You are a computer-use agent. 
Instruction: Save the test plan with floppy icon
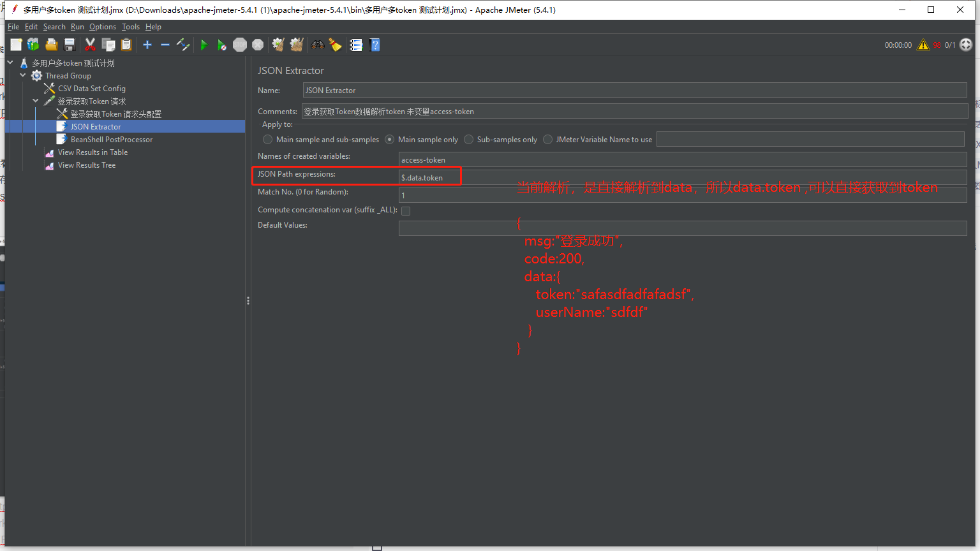point(70,45)
